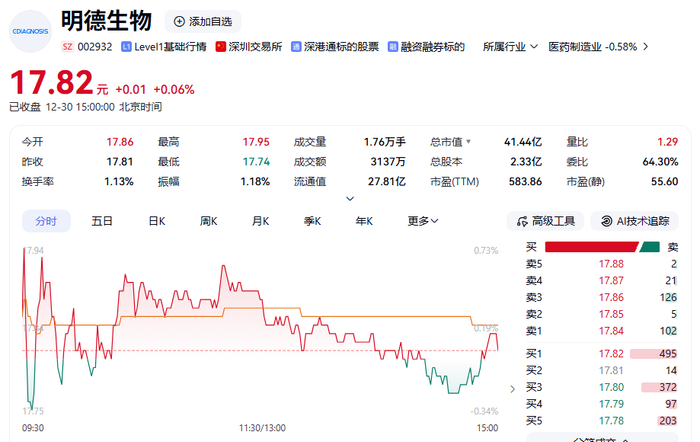700x442 pixels.
Task: Open AI技术追踪 tracking
Action: click(x=634, y=221)
